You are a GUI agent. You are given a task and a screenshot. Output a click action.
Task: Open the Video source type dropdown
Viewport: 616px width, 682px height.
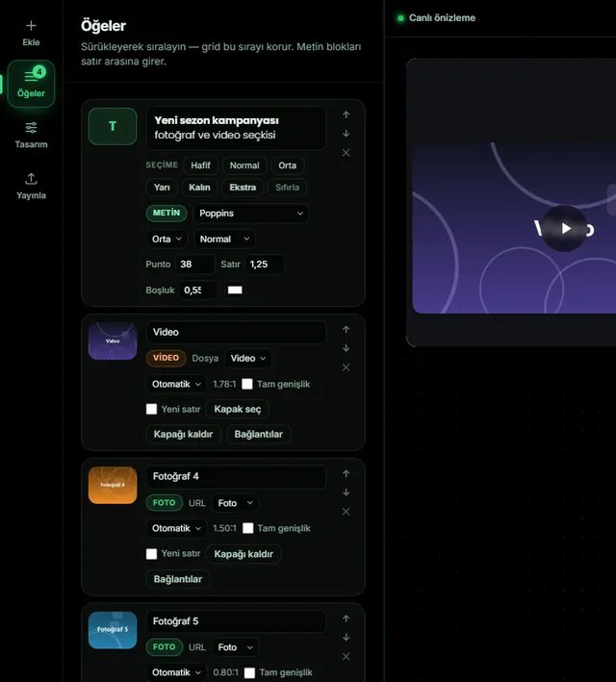point(247,358)
